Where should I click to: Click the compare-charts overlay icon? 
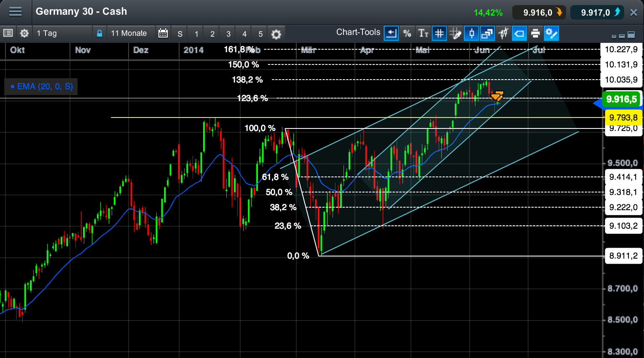488,33
